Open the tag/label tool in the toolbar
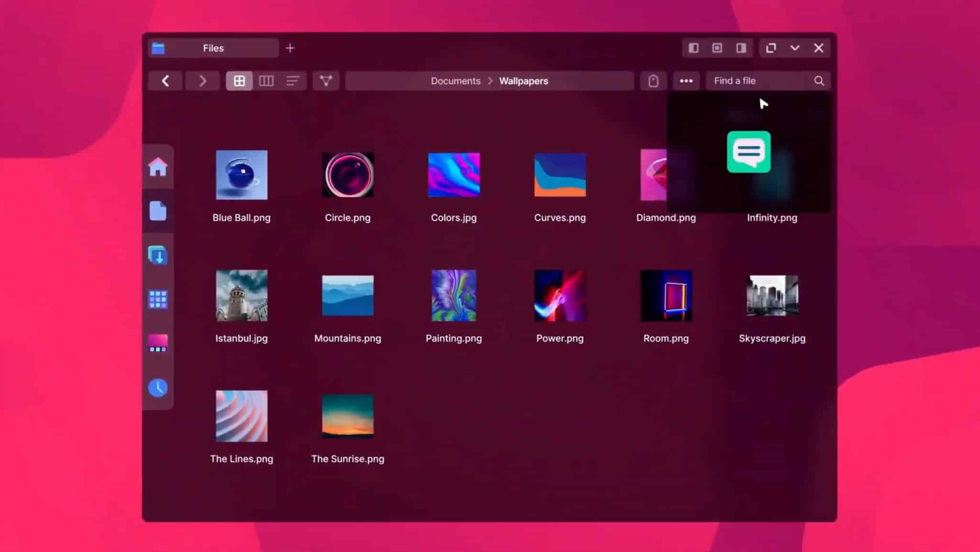This screenshot has width=980, height=552. [653, 80]
